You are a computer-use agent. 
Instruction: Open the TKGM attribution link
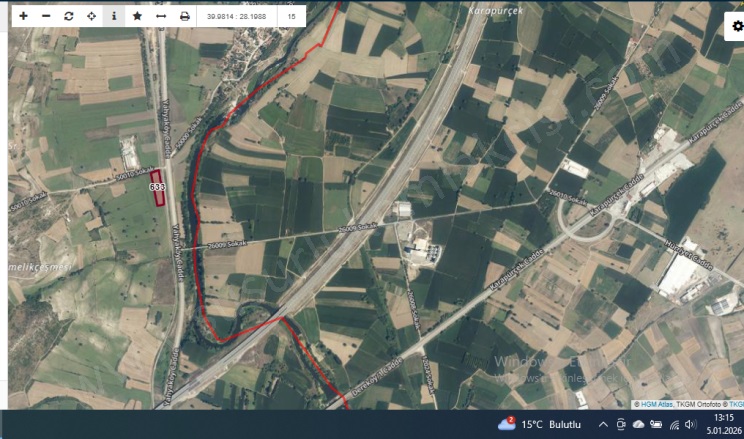pyautogui.click(x=736, y=404)
